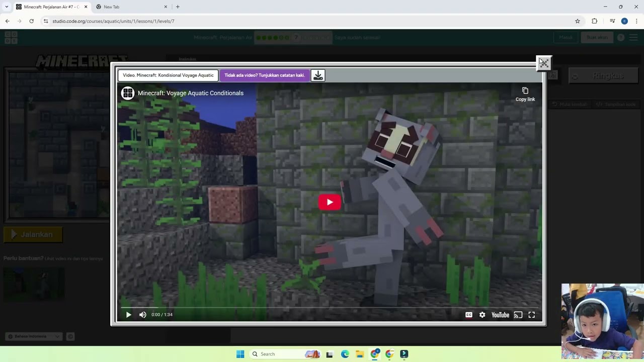Open the video on YouTube via the logo
644x362 pixels.
pos(500,315)
